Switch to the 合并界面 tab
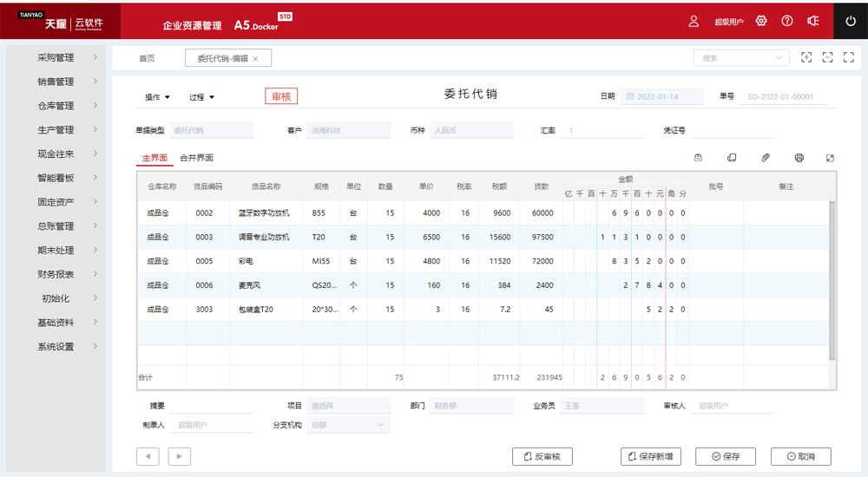This screenshot has width=868, height=477. [x=196, y=158]
